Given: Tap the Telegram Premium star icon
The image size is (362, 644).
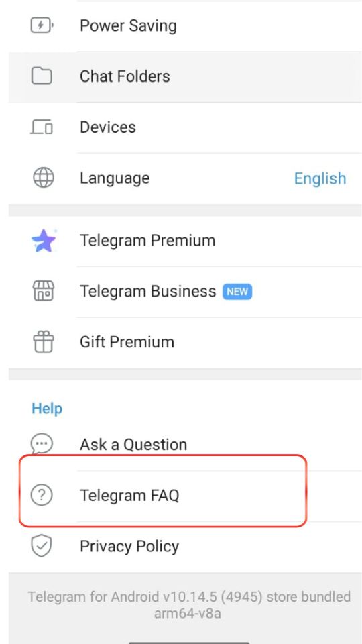Looking at the screenshot, I should coord(44,241).
